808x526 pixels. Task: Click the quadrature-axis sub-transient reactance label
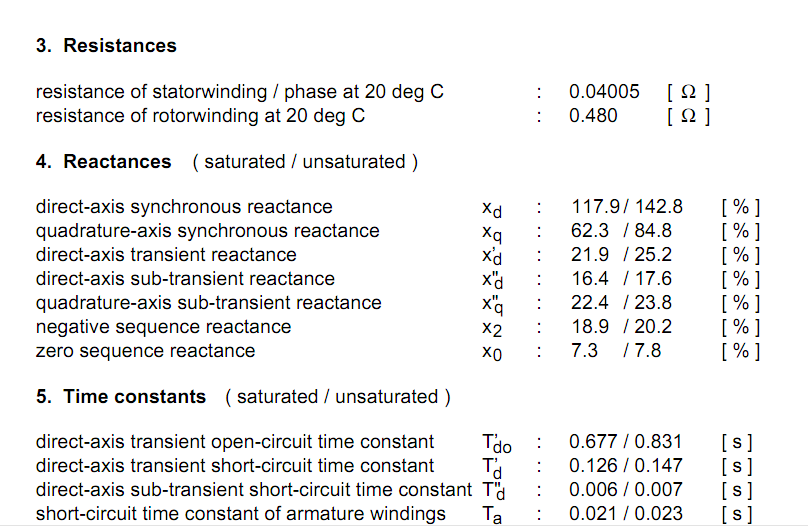pos(209,303)
